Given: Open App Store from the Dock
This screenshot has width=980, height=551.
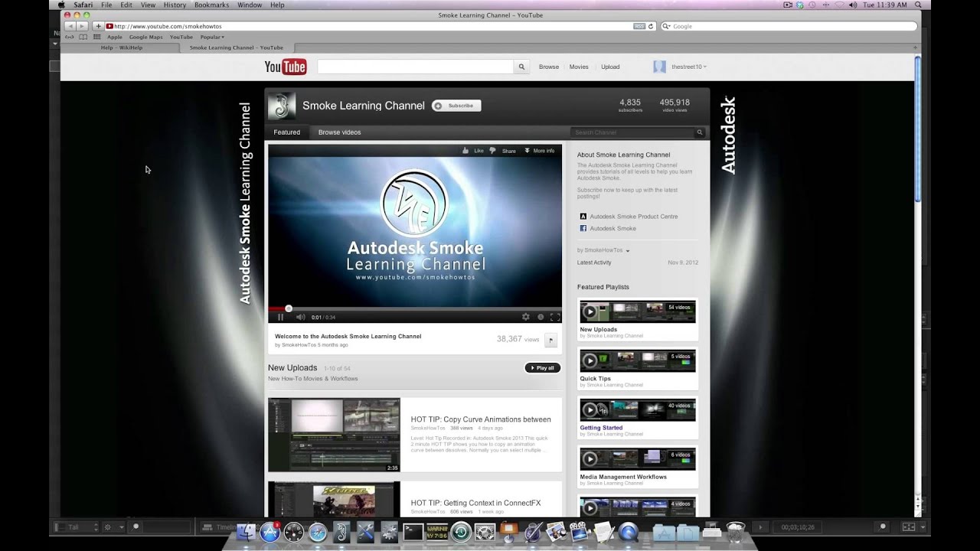Looking at the screenshot, I should point(269,532).
